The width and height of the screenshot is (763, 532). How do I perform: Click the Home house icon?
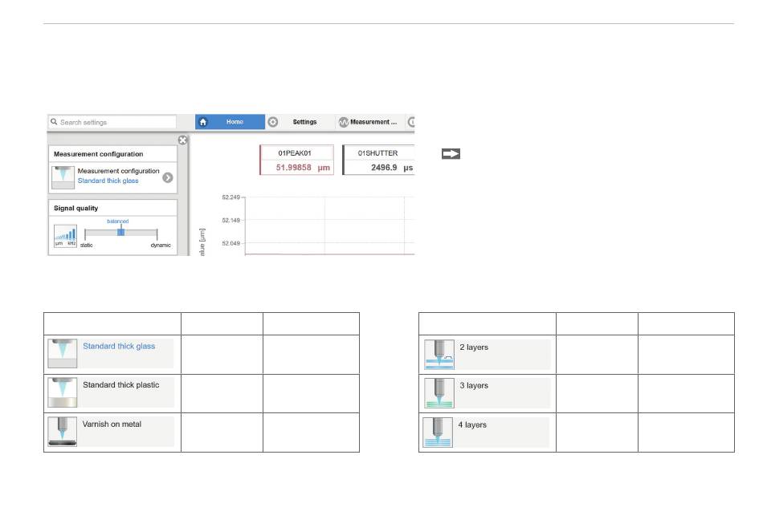coord(203,122)
